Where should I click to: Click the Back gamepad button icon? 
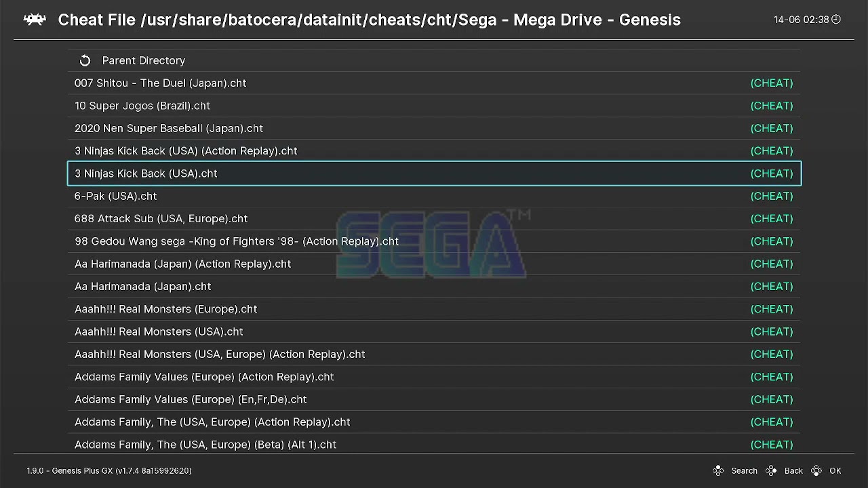pyautogui.click(x=771, y=470)
